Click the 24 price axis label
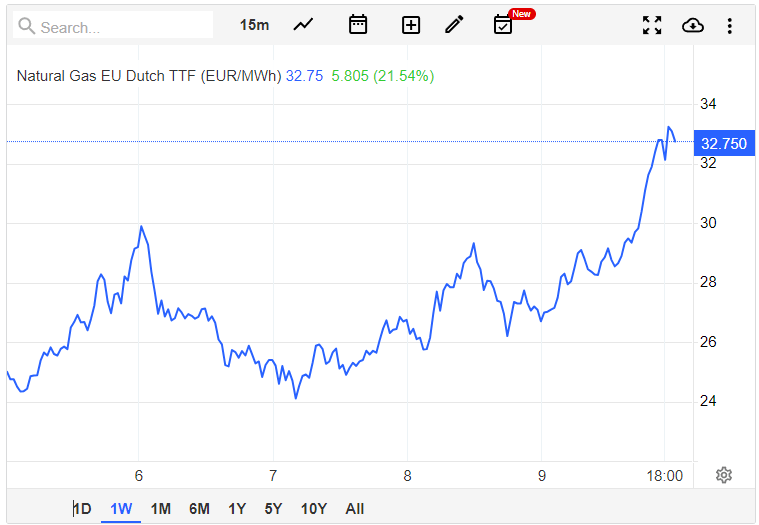The width and height of the screenshot is (759, 525). [x=708, y=401]
